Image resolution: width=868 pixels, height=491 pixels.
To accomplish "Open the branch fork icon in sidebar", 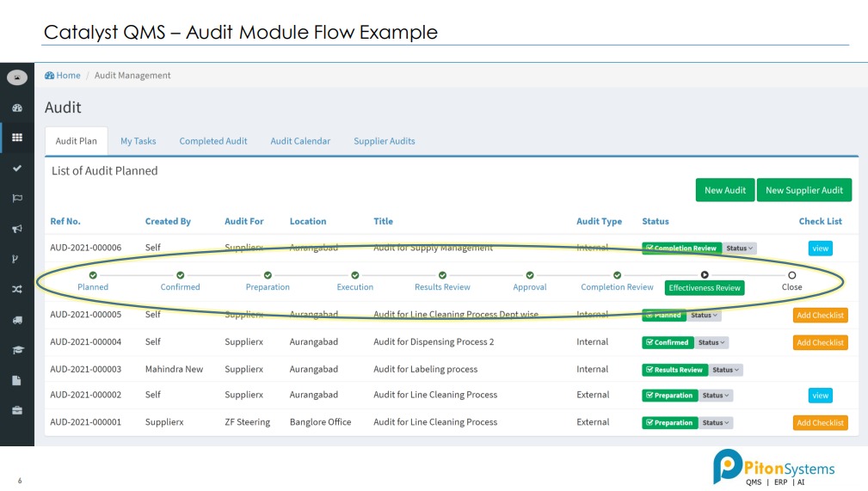I will pos(16,259).
